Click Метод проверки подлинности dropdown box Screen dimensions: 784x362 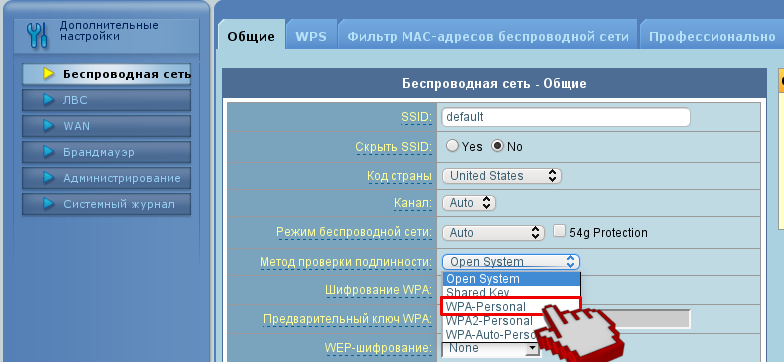[x=510, y=262]
